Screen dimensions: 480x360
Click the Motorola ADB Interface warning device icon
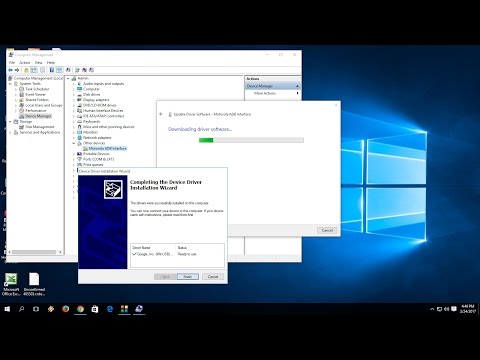tap(85, 148)
